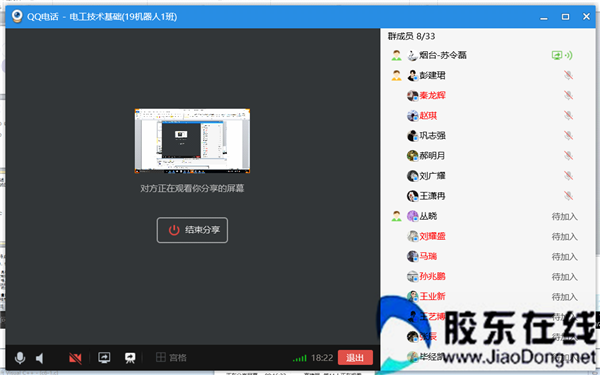The image size is (600, 375).
Task: Click the avatar of 马瑞
Action: tap(412, 256)
